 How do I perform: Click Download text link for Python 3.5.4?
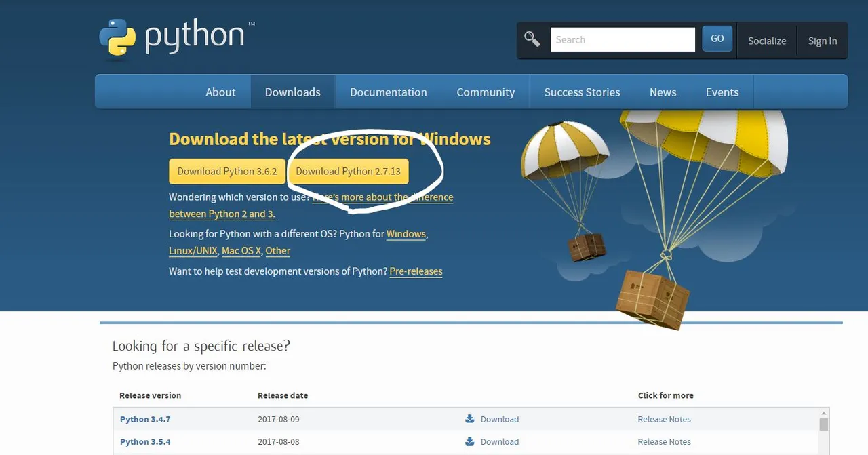[x=500, y=441]
